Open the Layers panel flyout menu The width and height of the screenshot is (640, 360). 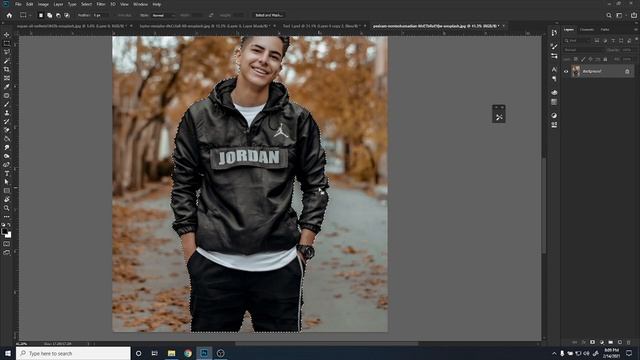pos(636,29)
